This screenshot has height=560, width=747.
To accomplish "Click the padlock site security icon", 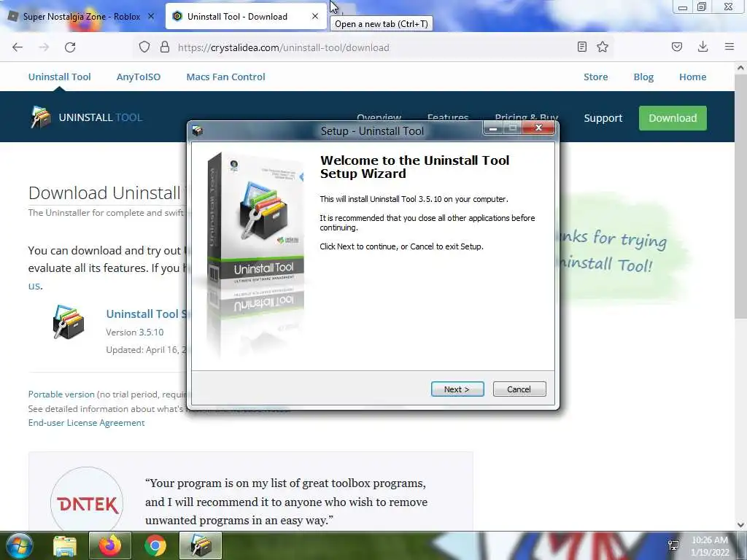I will coord(165,47).
